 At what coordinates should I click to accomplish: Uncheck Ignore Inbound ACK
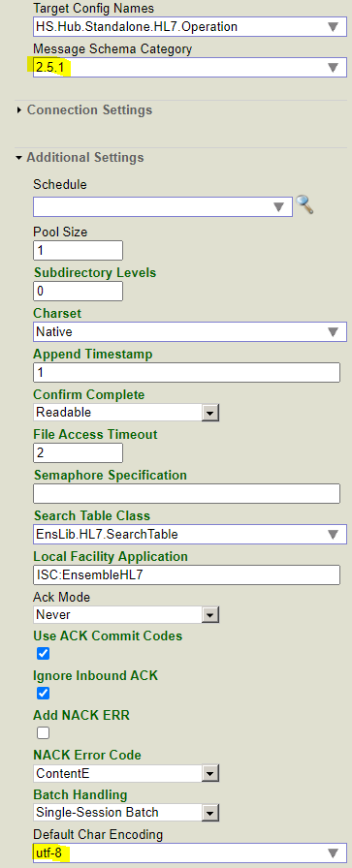click(x=43, y=693)
